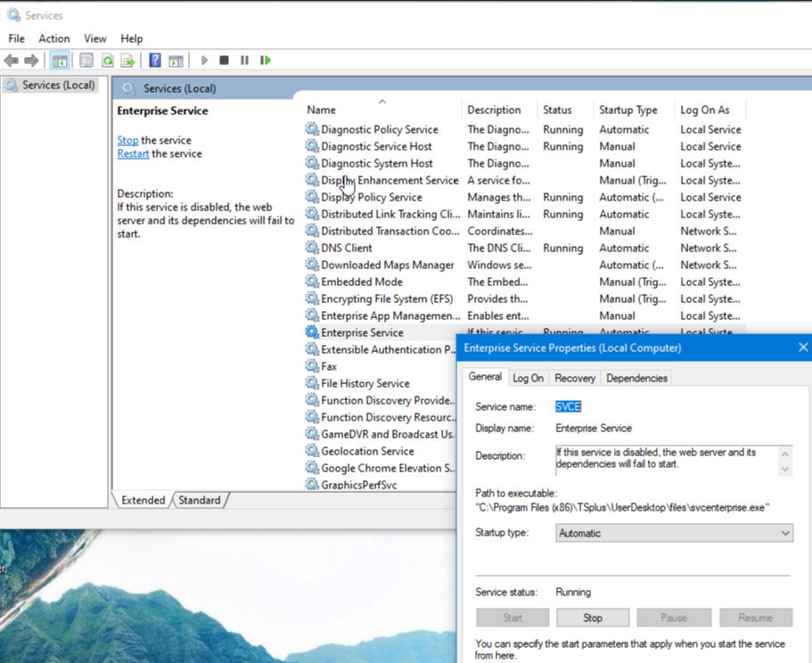Screen dimensions: 812x663
Task: Click the Stop the service link
Action: coord(127,140)
